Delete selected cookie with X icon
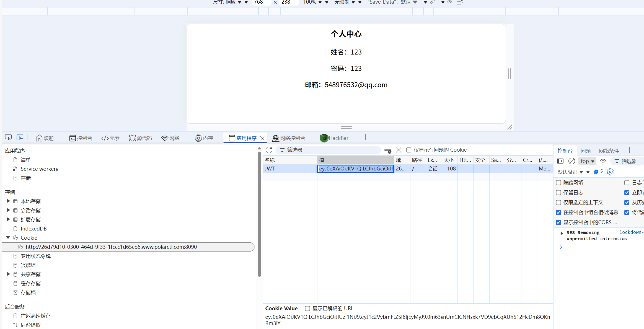 tap(399, 150)
